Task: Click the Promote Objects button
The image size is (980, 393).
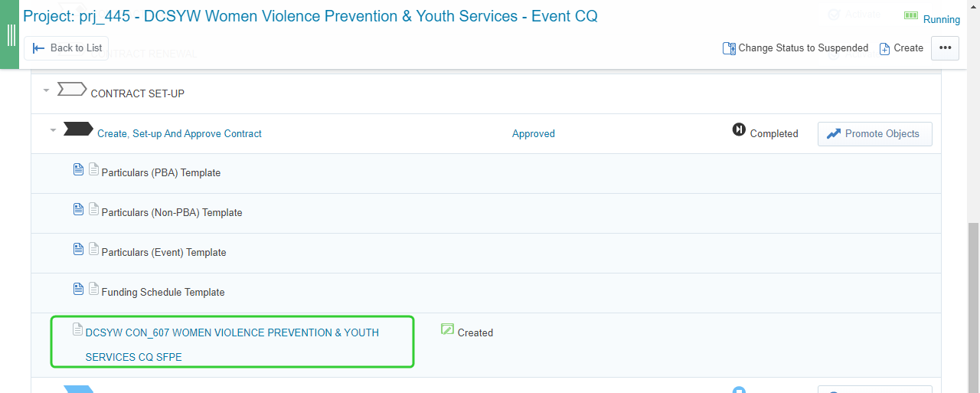Action: tap(874, 133)
